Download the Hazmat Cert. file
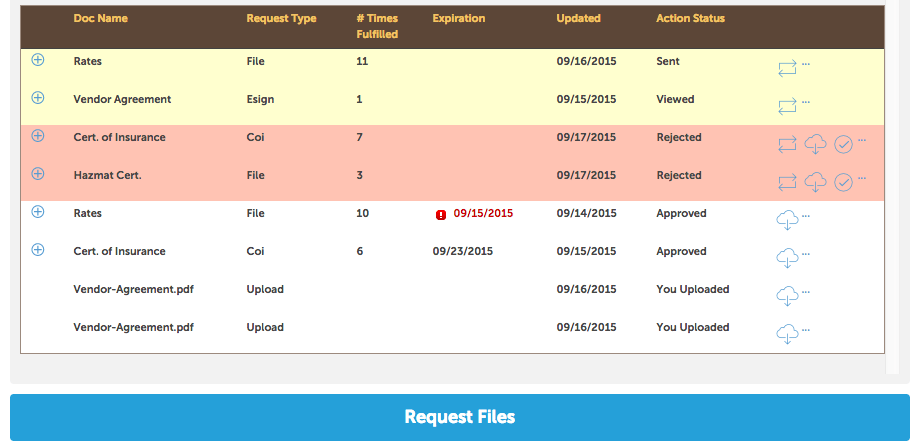The height and width of the screenshot is (447, 916). click(816, 182)
